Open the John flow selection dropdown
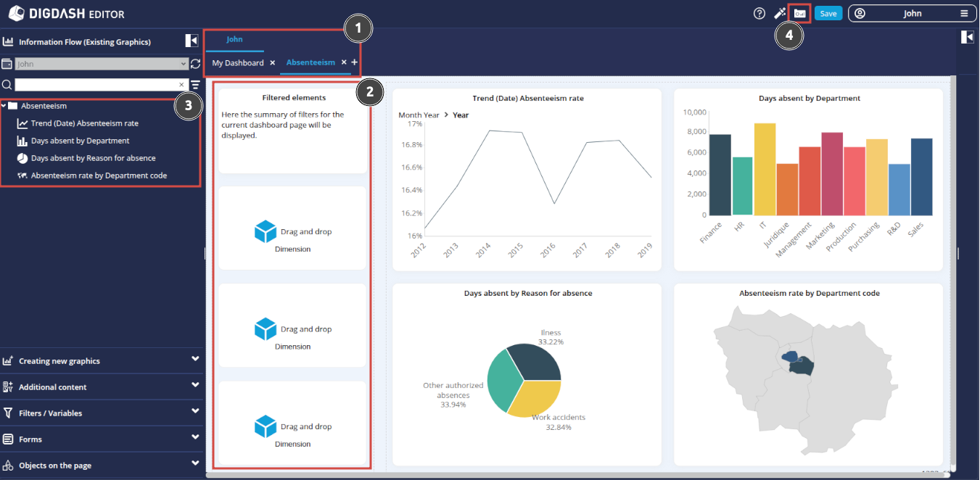 click(100, 64)
